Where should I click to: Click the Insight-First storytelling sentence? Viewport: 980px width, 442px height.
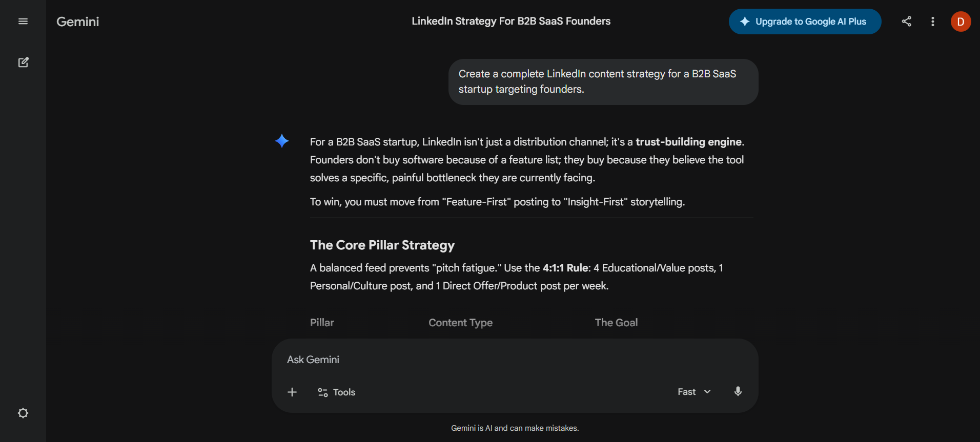[x=497, y=202]
